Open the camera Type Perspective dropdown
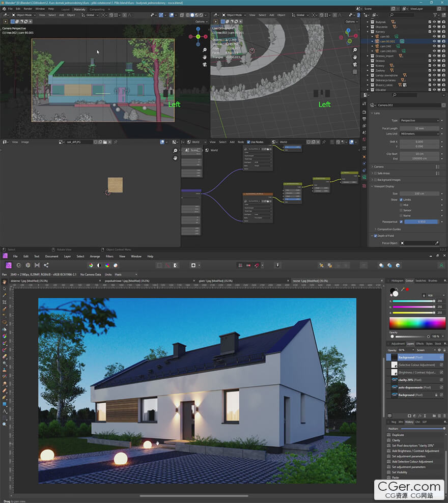Image resolution: width=448 pixels, height=503 pixels. pyautogui.click(x=419, y=121)
